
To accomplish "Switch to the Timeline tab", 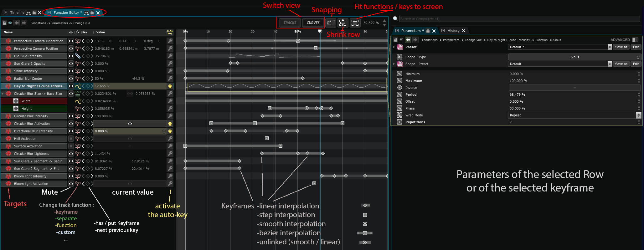I will pyautogui.click(x=17, y=13).
